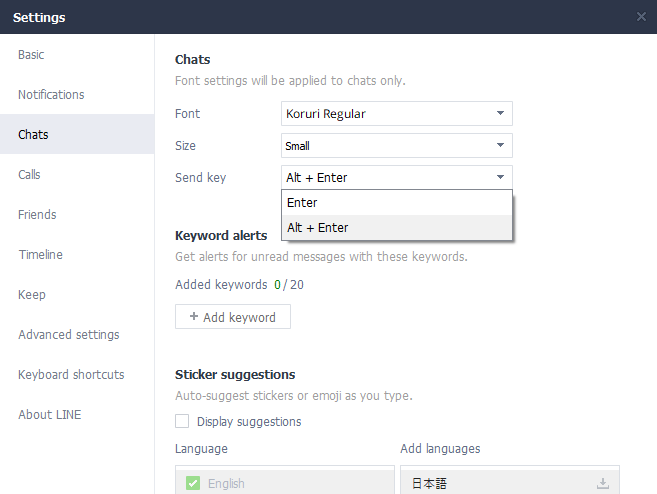Open the Basic settings tab
The image size is (657, 494).
pyautogui.click(x=32, y=55)
